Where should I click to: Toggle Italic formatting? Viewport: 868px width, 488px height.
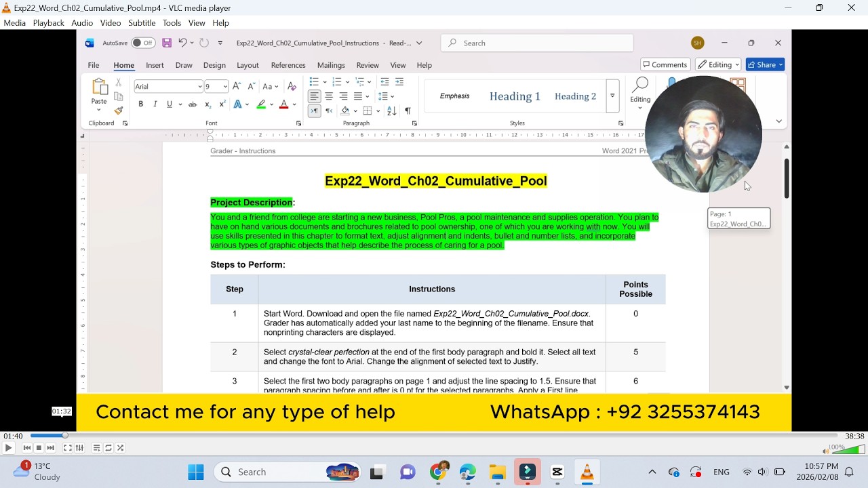(155, 104)
